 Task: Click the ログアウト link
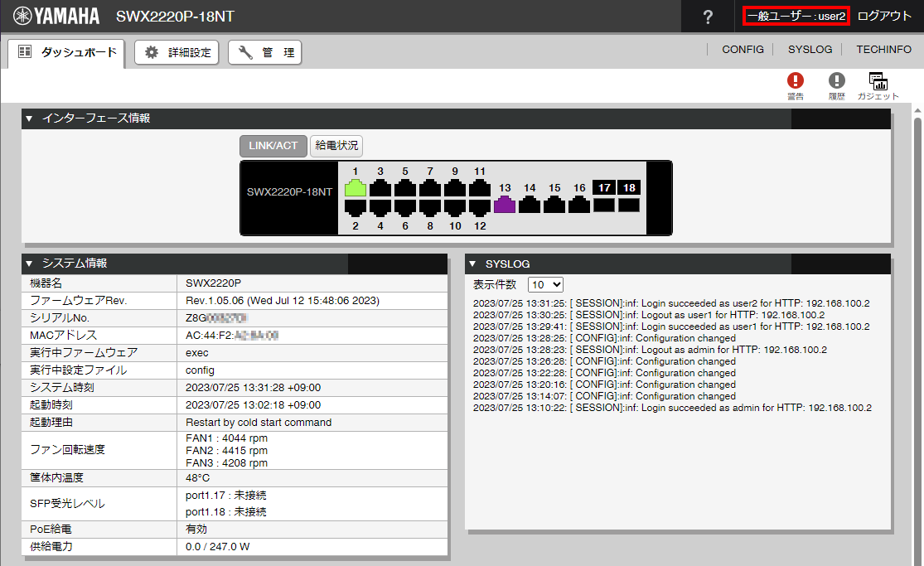click(x=884, y=17)
